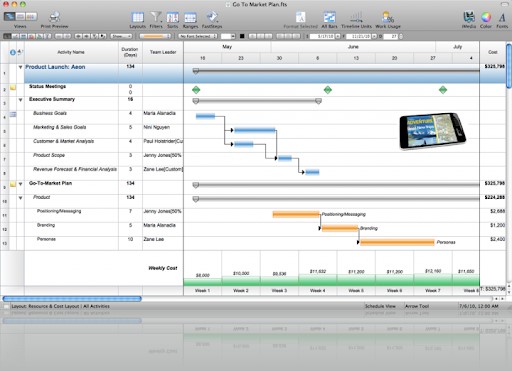Open the icon beside Business Goals row

click(x=13, y=114)
